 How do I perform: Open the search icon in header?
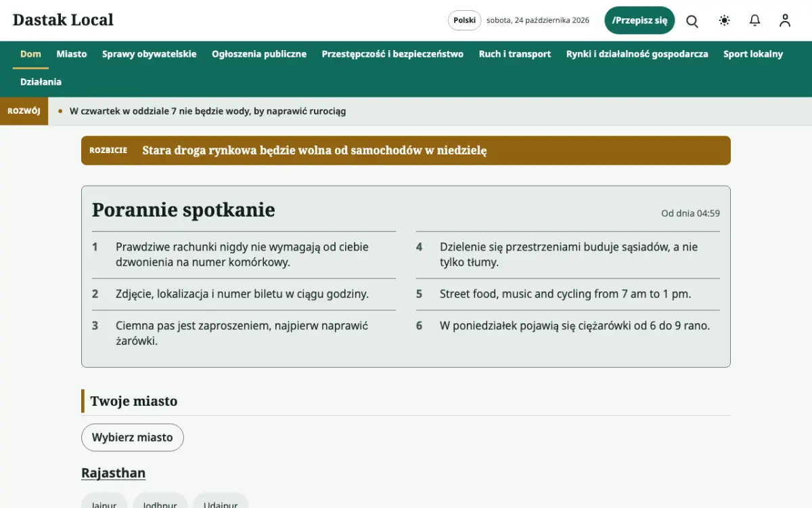point(692,20)
